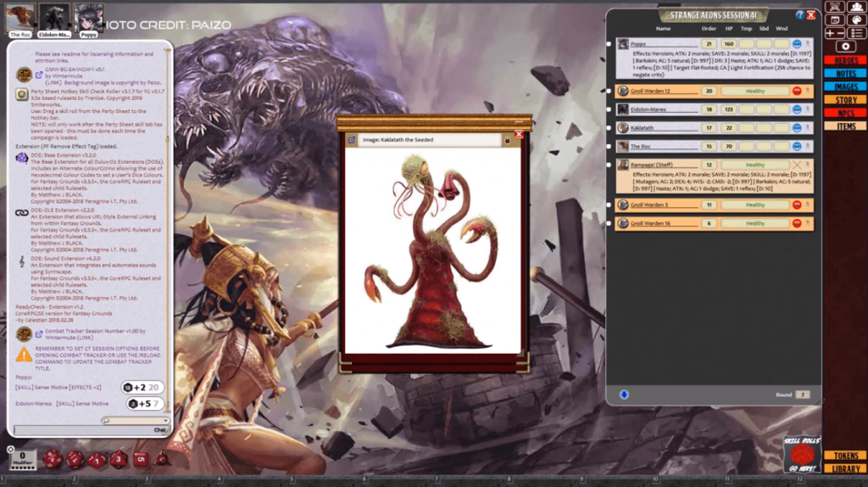Open the effects list icon

pyautogui.click(x=856, y=33)
